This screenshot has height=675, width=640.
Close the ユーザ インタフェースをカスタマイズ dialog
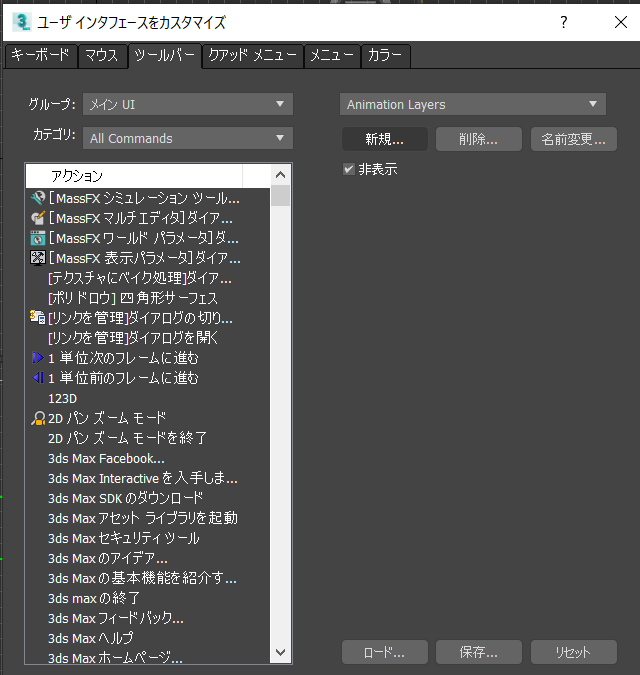pos(621,22)
